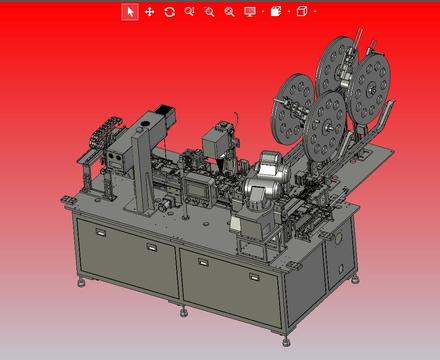This screenshot has width=440, height=360.
Task: Expand the dropdown arrow beside the monitor icon
Action: 263,12
